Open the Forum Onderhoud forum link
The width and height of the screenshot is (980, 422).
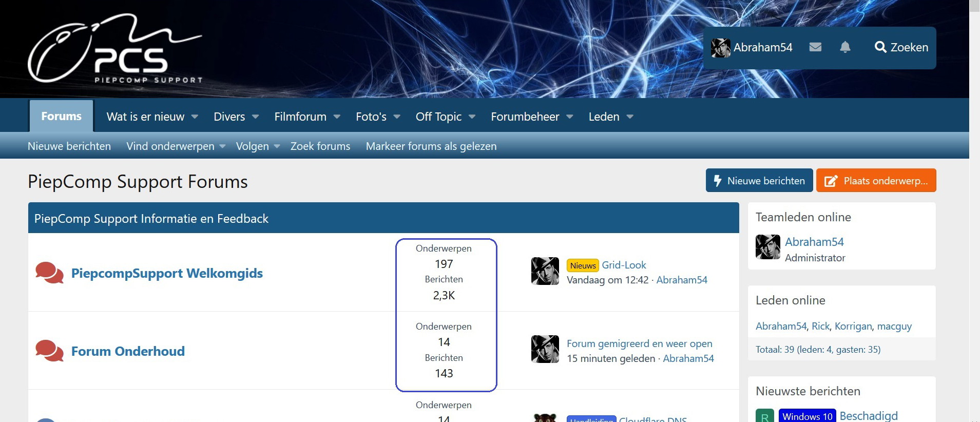pyautogui.click(x=128, y=351)
